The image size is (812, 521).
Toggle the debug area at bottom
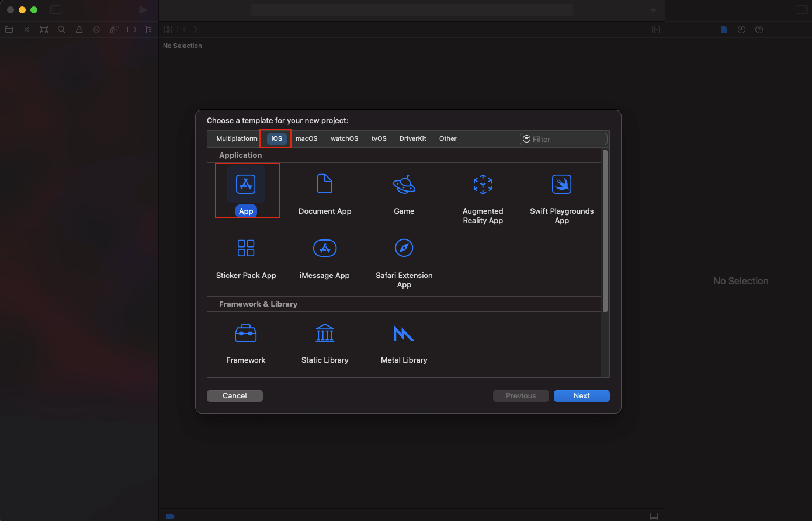click(654, 516)
